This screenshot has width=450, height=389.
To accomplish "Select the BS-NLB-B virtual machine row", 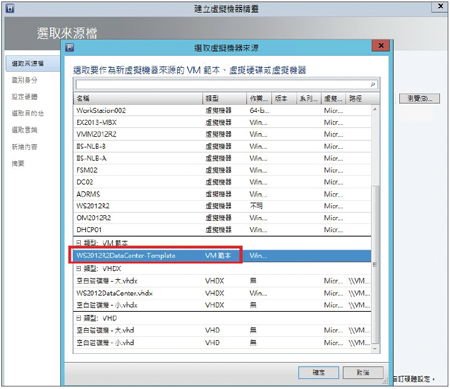I will point(222,146).
